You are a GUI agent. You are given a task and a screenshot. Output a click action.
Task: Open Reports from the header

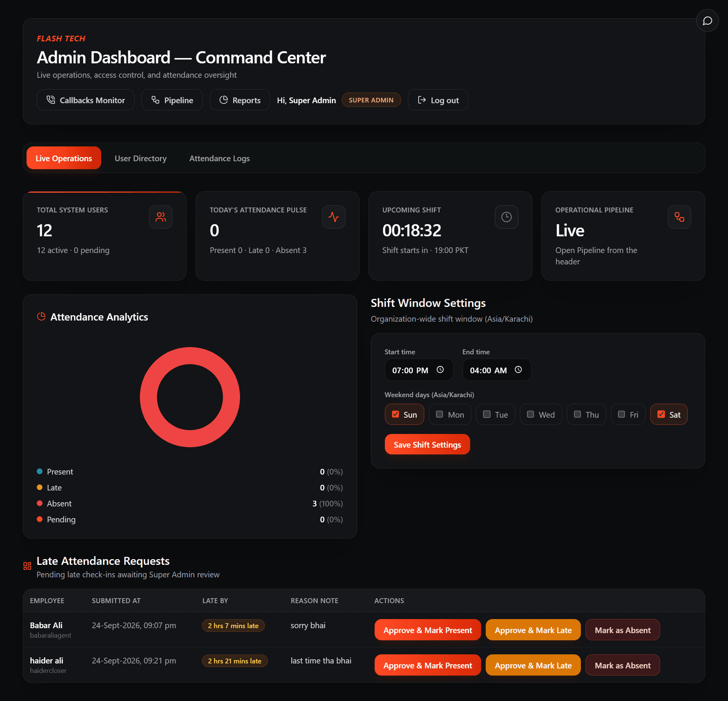pyautogui.click(x=240, y=100)
